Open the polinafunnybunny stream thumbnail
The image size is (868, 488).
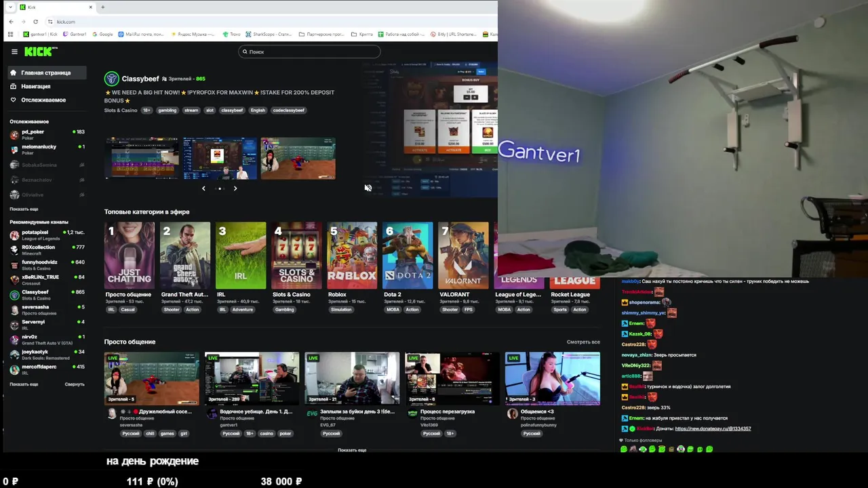pos(553,378)
